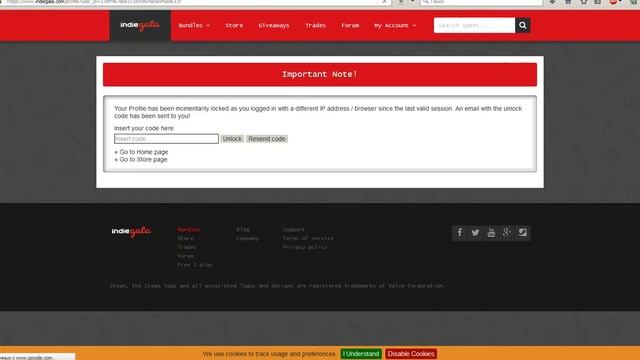Open the footer Forum link
Screen dimensions: 640x360
tap(185, 256)
